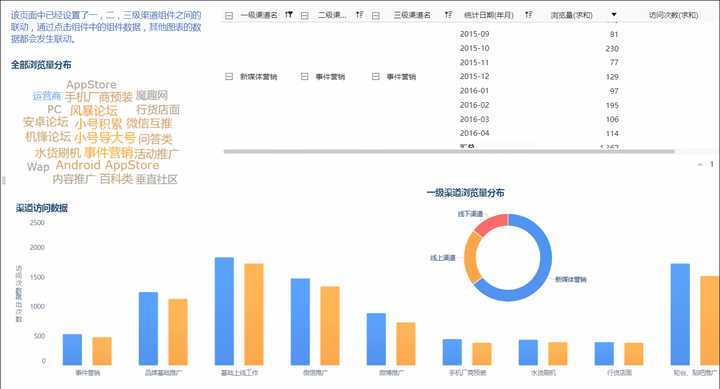
Task: Select the value 195 in the table
Action: (612, 105)
